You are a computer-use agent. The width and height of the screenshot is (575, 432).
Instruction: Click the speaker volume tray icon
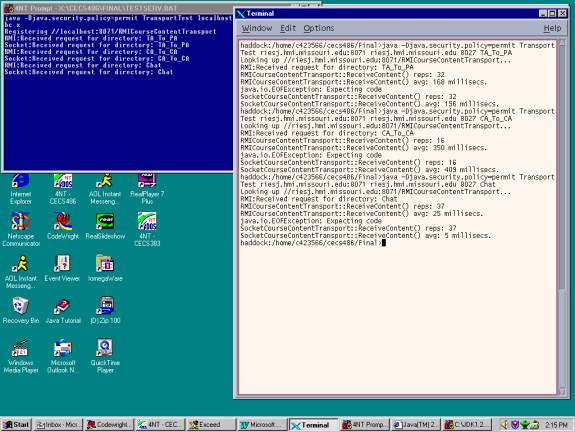point(505,425)
